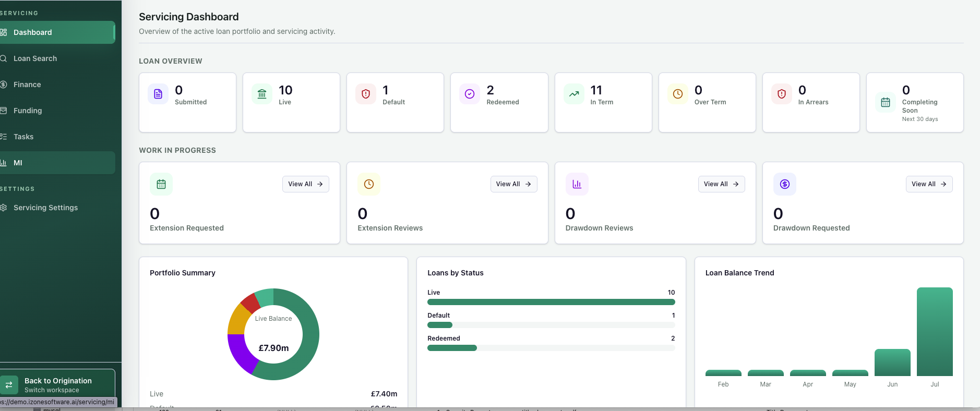Click the Live loans bank icon

point(262,94)
